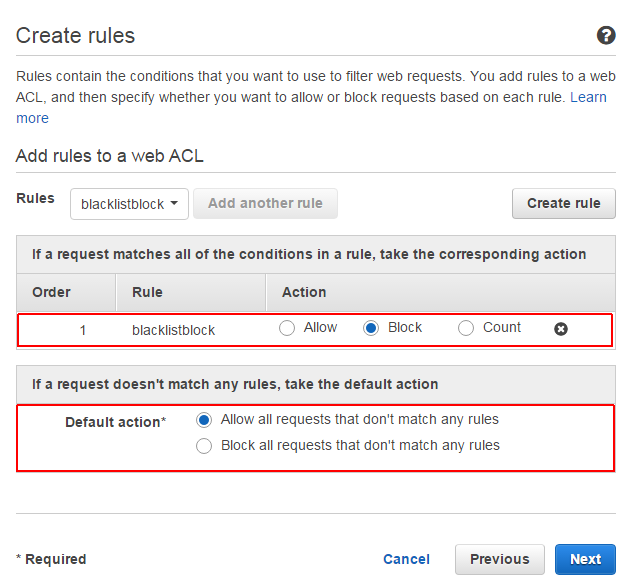This screenshot has width=630, height=581.
Task: Proceed with the Next button
Action: [585, 559]
